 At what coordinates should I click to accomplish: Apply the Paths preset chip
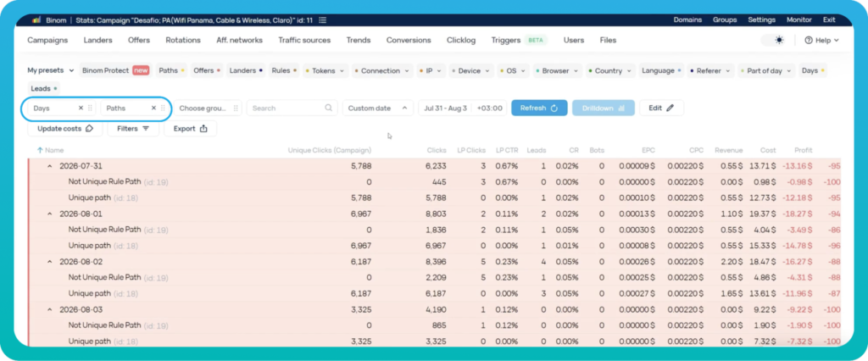pos(171,70)
